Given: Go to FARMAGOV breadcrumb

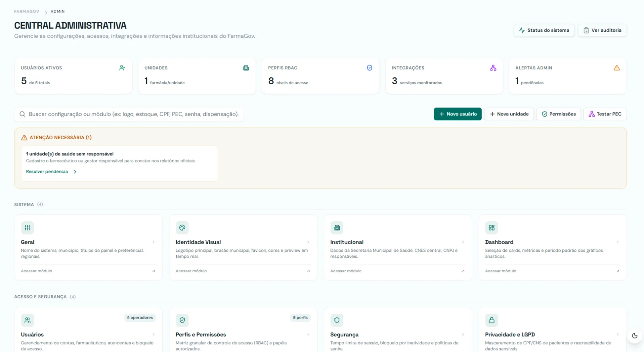Looking at the screenshot, I should tap(27, 12).
